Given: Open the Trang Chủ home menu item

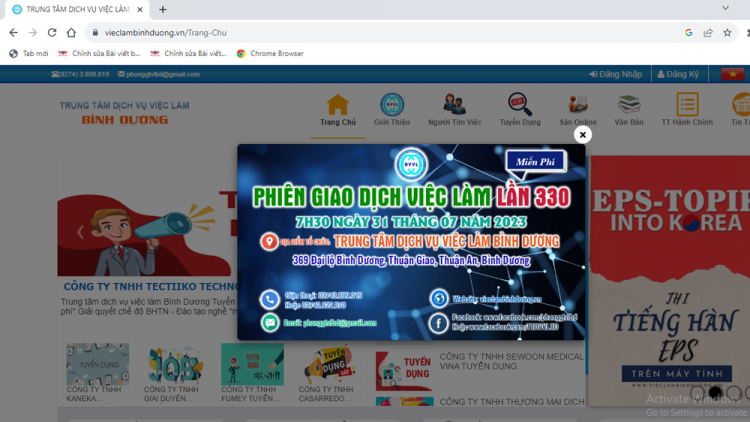Looking at the screenshot, I should 338,110.
